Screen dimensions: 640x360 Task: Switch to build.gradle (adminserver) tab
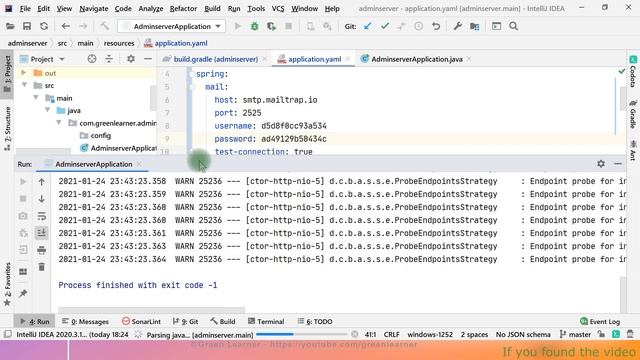click(216, 59)
